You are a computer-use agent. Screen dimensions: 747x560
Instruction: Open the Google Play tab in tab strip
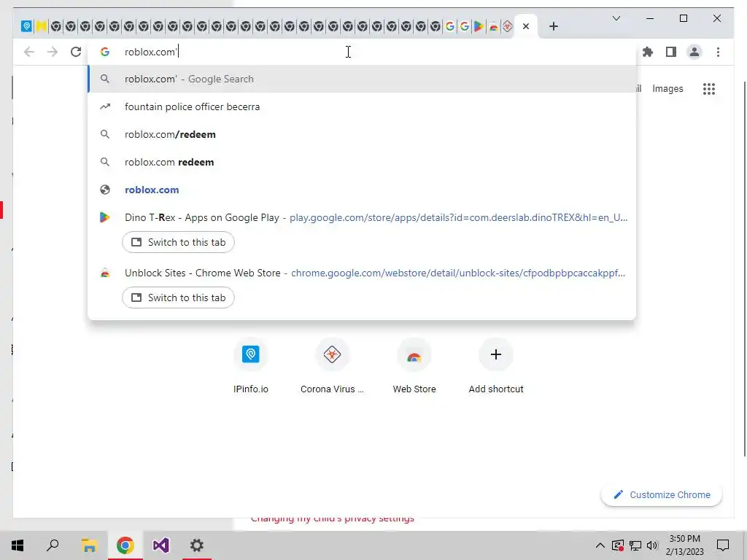[479, 26]
